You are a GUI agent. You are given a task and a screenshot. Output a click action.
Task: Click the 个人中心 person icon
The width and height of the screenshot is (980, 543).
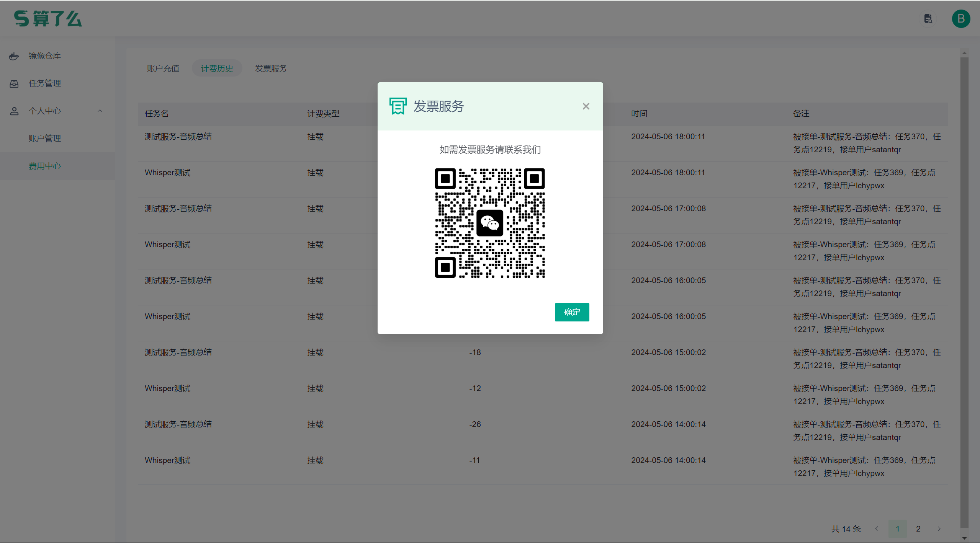pyautogui.click(x=14, y=111)
